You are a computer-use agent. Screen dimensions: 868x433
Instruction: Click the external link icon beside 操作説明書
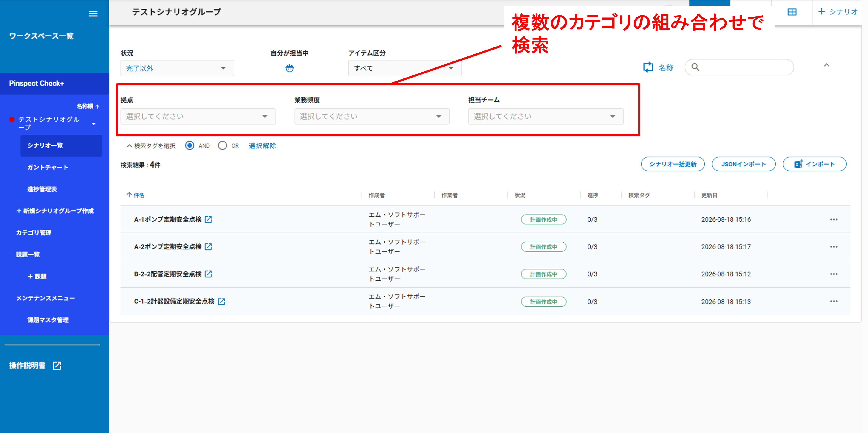(x=57, y=366)
